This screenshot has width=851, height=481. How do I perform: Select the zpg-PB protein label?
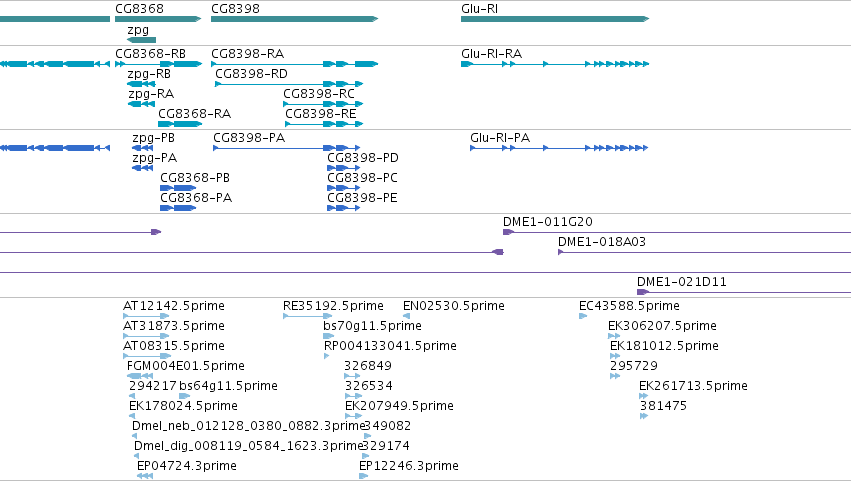pos(154,138)
